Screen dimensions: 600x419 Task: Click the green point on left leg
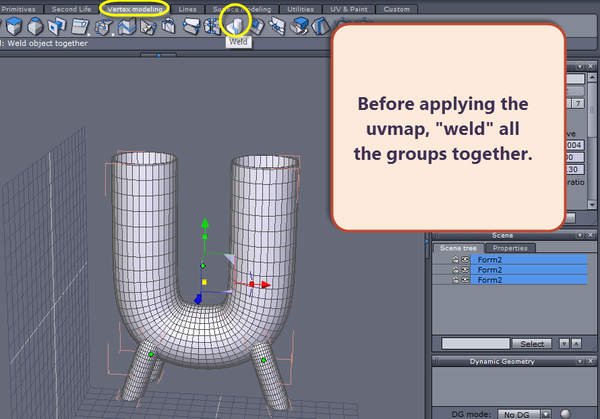[x=151, y=354]
